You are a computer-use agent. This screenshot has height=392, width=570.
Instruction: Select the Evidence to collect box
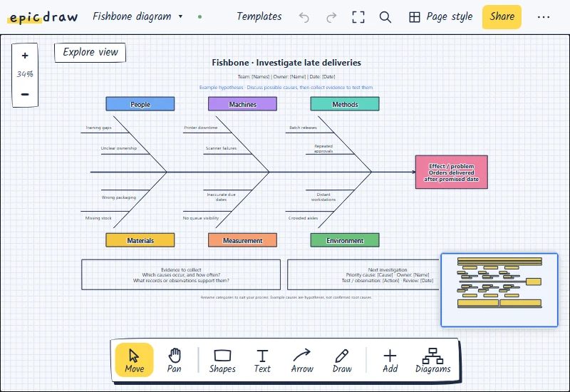pyautogui.click(x=181, y=274)
